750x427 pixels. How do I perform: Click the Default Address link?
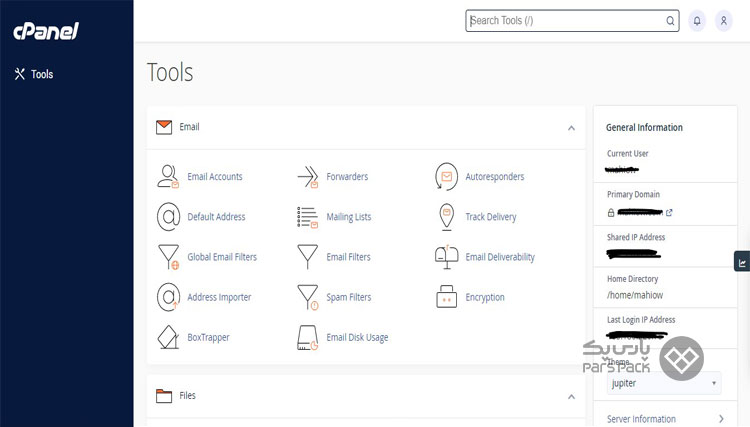point(216,217)
